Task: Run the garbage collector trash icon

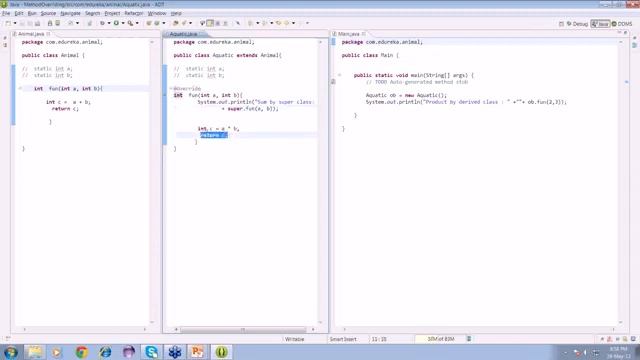Action: [469, 339]
